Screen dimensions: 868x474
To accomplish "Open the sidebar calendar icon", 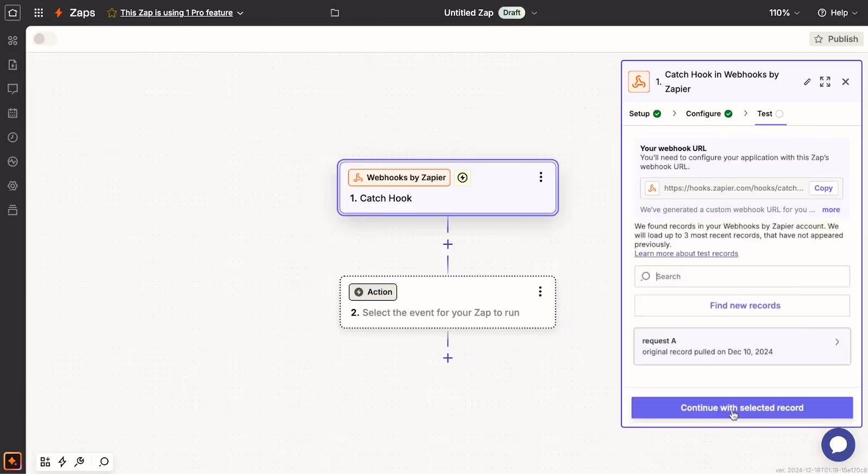I will click(12, 113).
